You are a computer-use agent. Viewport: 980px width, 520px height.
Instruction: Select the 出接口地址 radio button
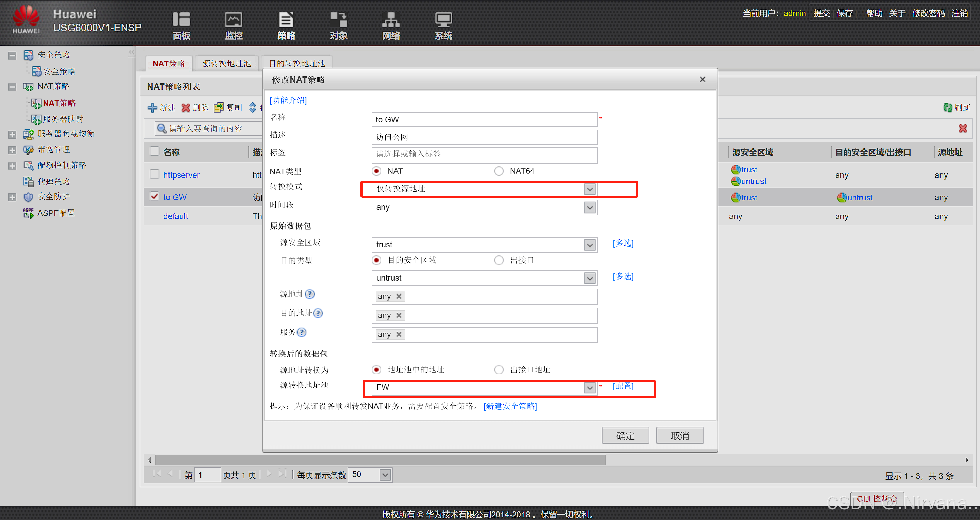pos(499,369)
